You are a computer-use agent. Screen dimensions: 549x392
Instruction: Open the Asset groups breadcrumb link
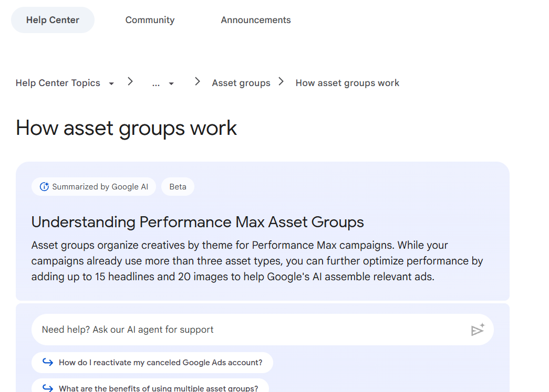point(241,83)
